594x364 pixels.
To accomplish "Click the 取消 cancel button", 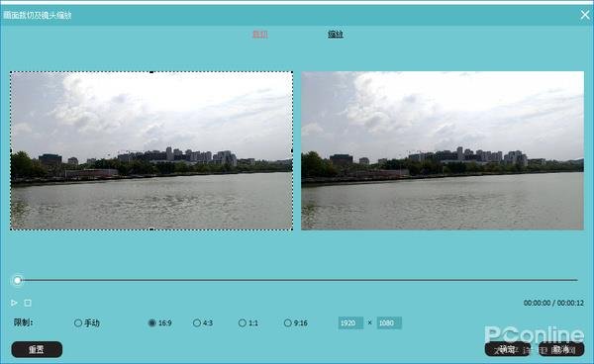I will pyautogui.click(x=561, y=349).
